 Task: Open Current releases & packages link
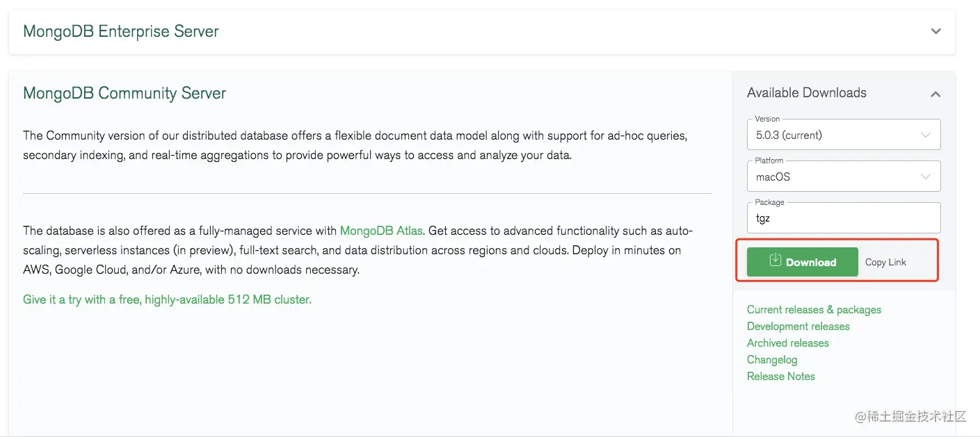pyautogui.click(x=814, y=310)
